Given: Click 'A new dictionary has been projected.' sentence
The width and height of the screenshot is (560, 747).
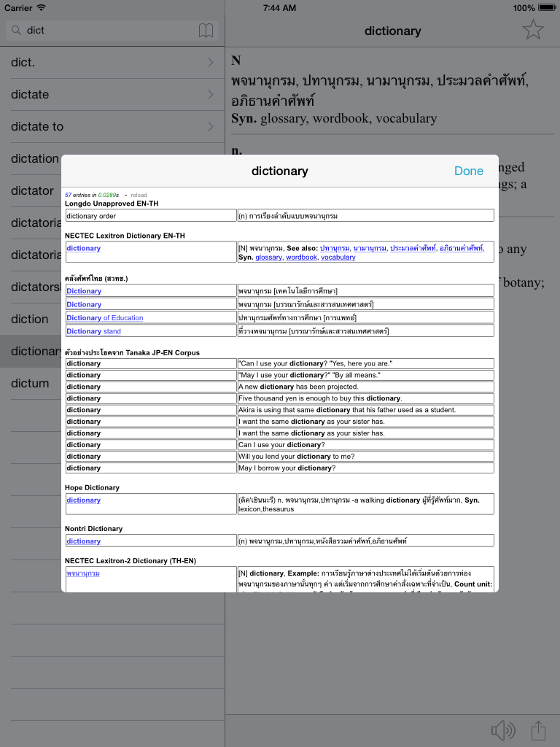Looking at the screenshot, I should (298, 387).
